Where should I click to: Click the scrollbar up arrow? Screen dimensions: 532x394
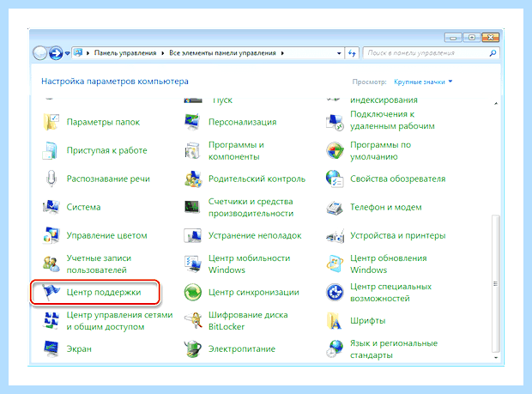coord(496,103)
